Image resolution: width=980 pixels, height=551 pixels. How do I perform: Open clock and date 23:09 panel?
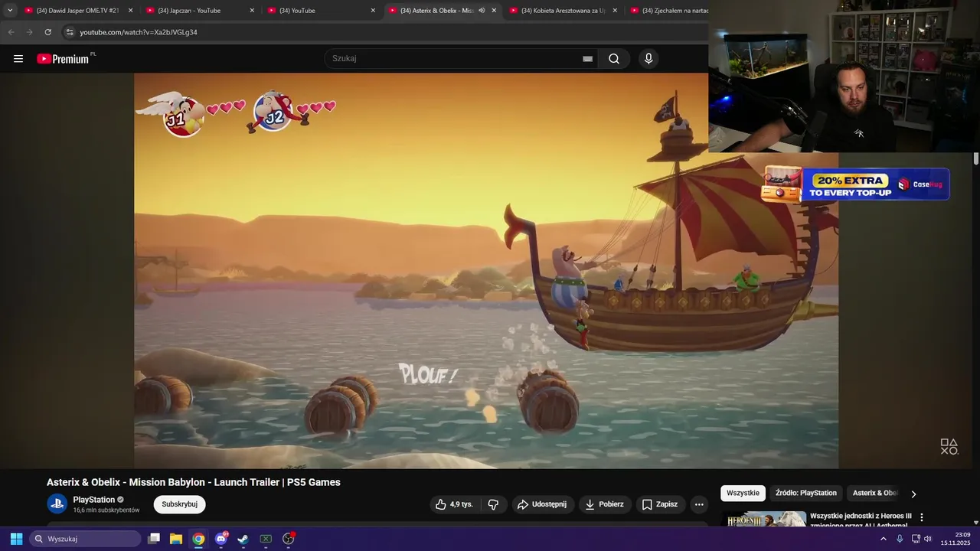tap(955, 539)
